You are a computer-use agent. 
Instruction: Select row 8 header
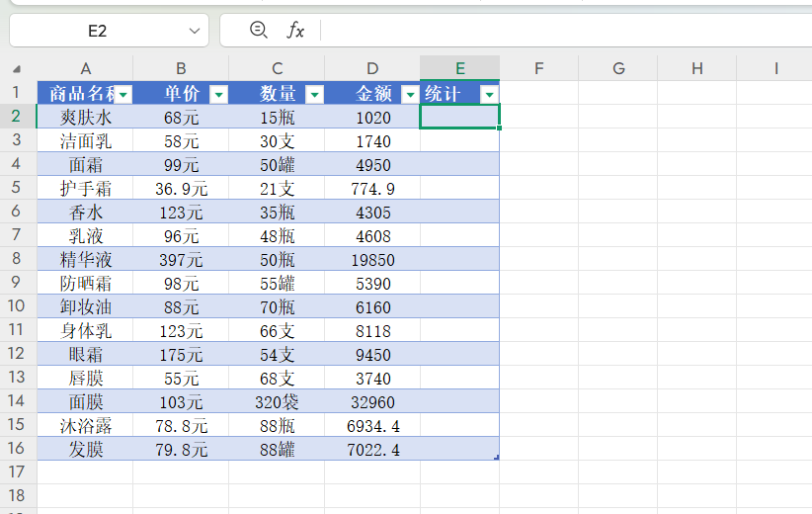[17, 260]
